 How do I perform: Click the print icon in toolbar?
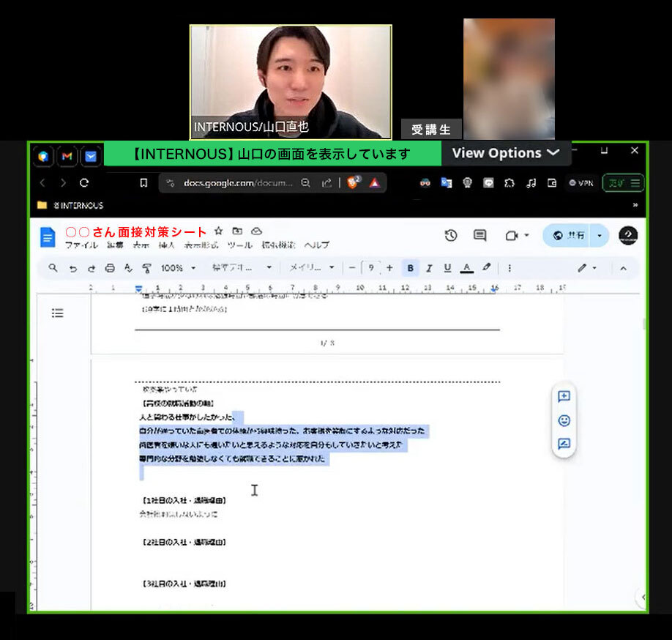[x=110, y=268]
